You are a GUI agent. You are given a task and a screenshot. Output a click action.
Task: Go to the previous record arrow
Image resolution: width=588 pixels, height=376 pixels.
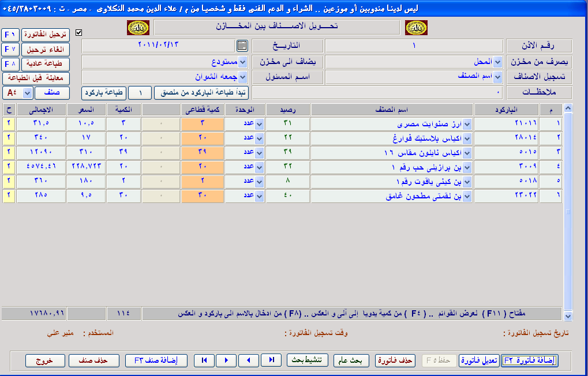tap(248, 360)
